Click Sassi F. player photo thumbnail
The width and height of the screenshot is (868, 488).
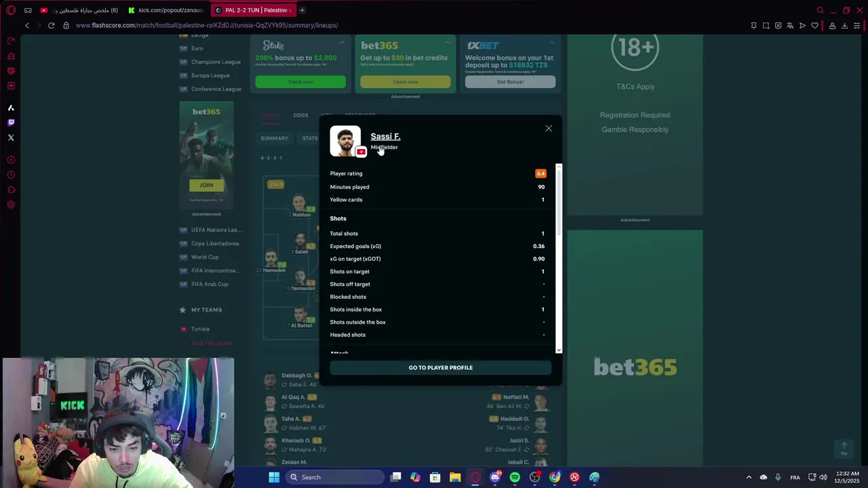[345, 141]
